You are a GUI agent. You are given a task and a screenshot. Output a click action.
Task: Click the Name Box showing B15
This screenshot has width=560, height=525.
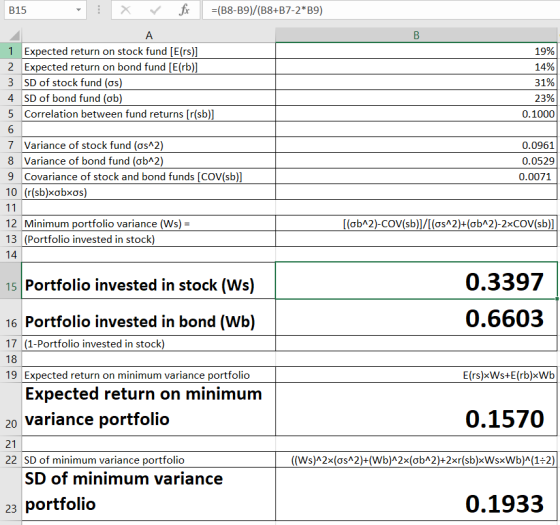[45, 10]
